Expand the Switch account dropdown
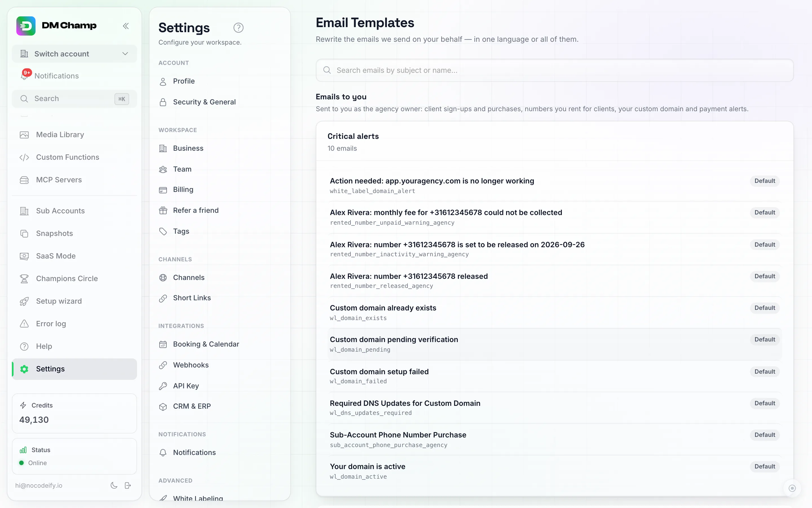The height and width of the screenshot is (508, 812). pyautogui.click(x=74, y=54)
